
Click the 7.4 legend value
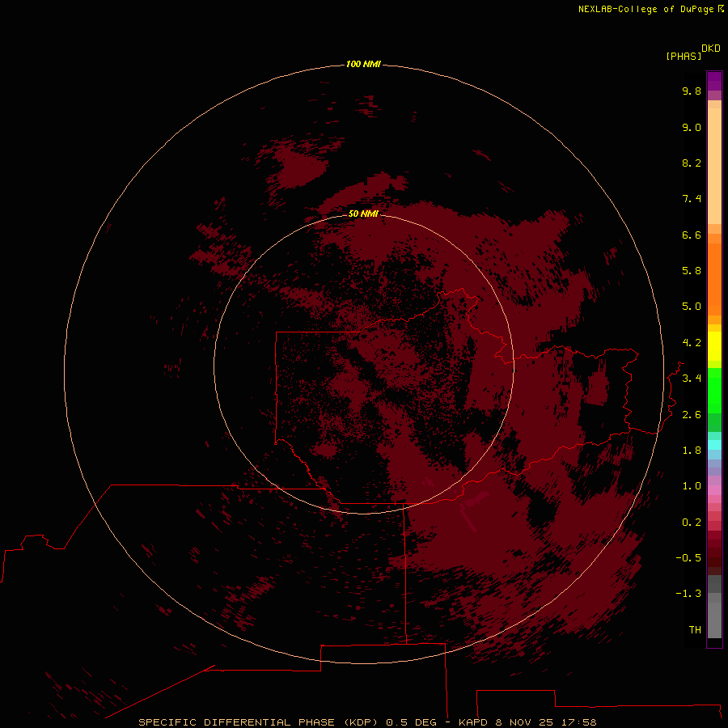692,199
